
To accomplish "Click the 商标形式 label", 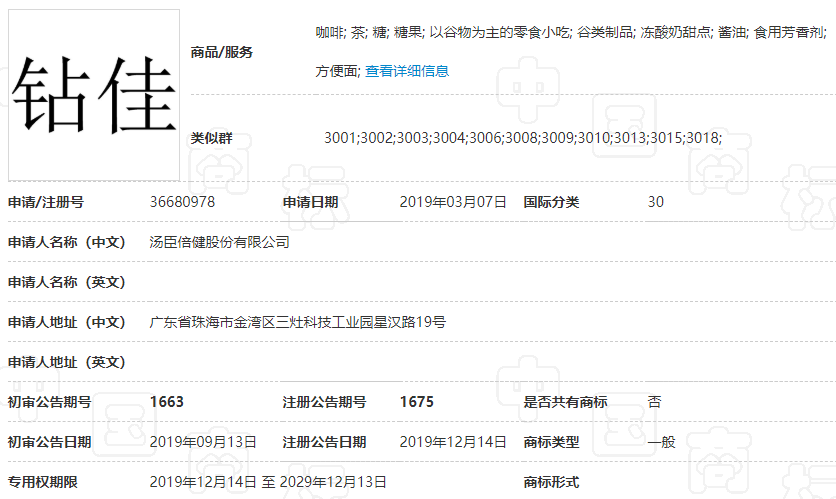I will point(551,482).
